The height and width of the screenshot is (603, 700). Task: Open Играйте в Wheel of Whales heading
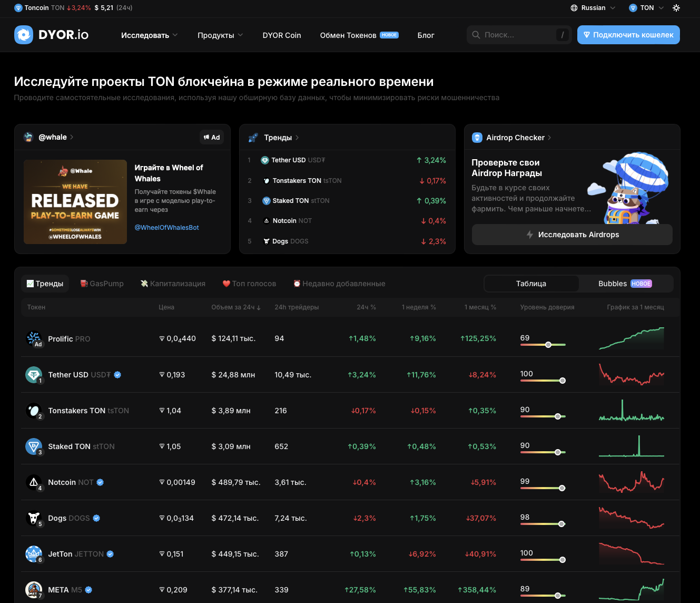point(169,173)
